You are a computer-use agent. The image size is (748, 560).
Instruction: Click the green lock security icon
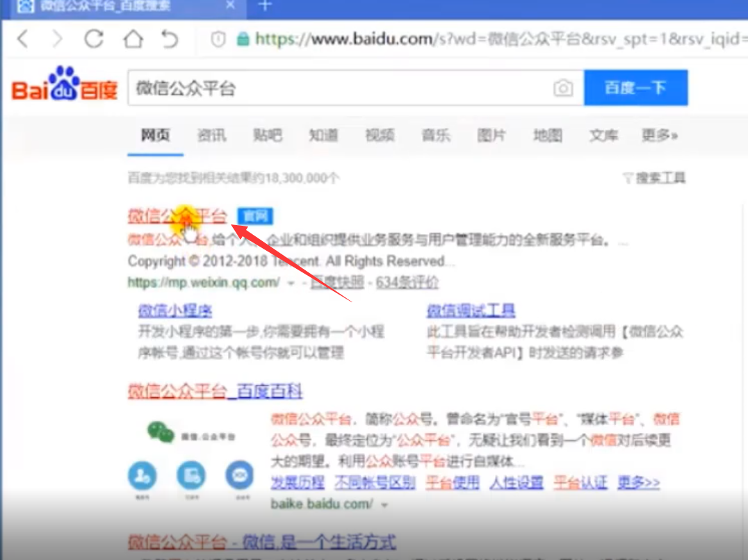(243, 40)
